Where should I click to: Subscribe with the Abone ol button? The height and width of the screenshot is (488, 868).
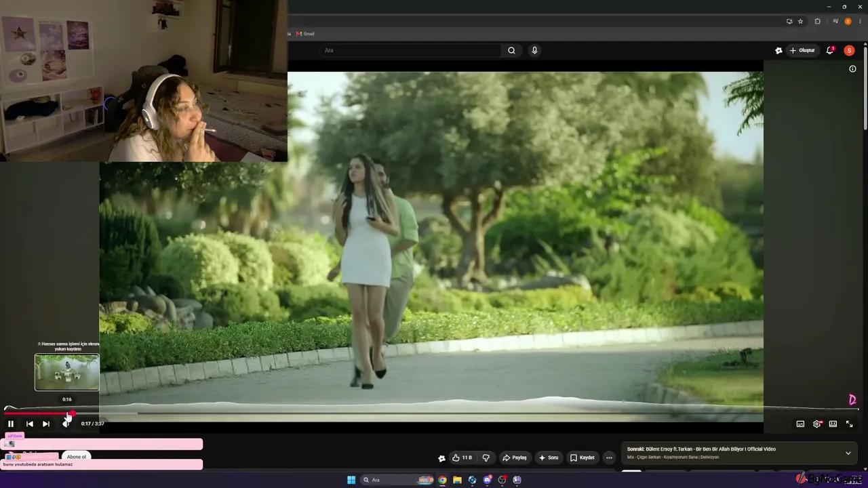tap(77, 457)
